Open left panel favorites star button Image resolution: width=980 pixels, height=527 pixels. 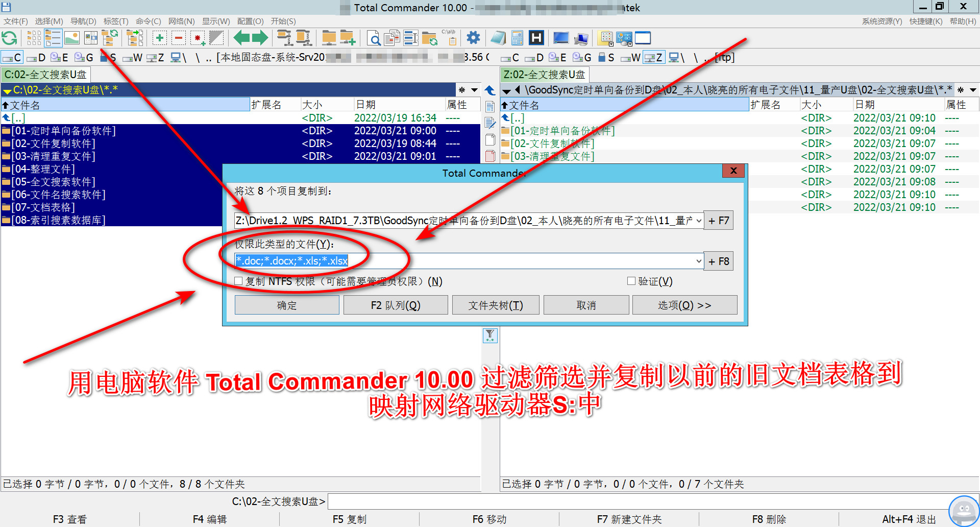(x=462, y=90)
